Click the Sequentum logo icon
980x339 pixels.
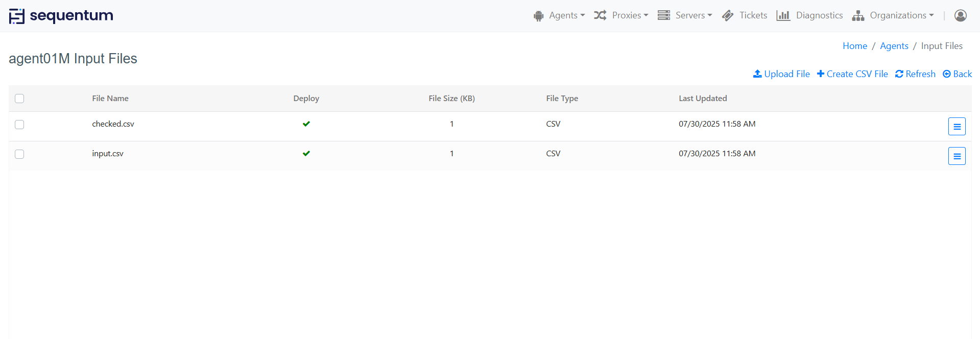[17, 16]
